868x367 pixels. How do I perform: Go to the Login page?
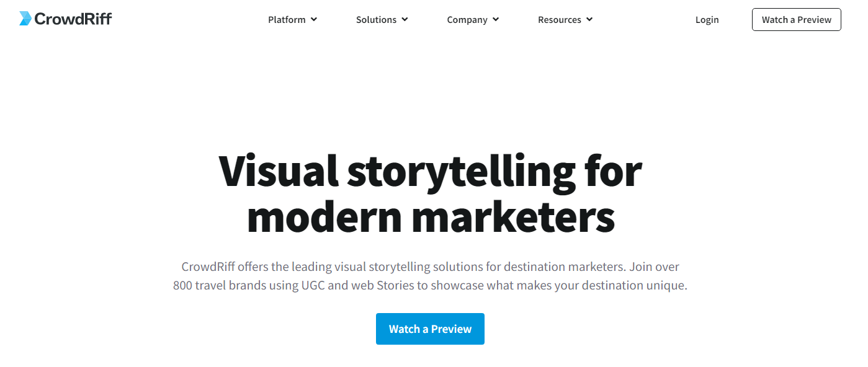click(x=707, y=20)
